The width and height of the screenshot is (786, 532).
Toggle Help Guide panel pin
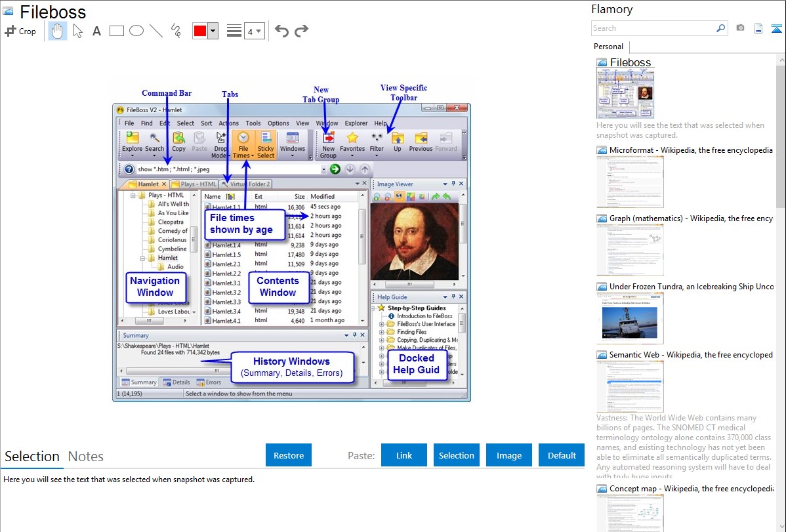[453, 297]
